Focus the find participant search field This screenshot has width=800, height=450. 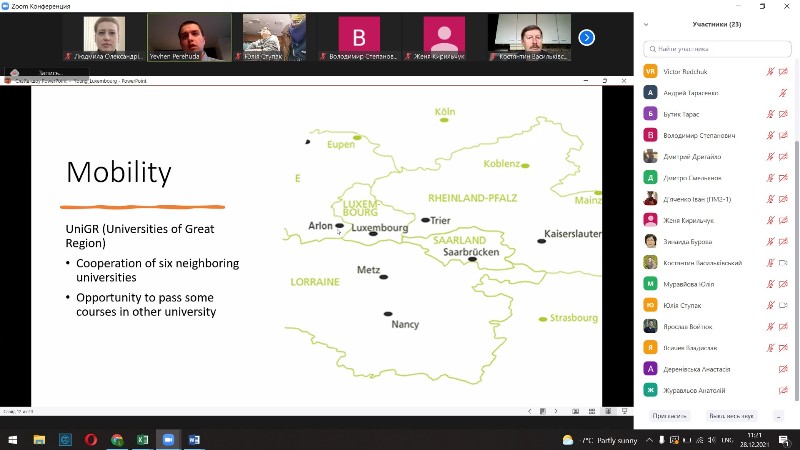[717, 49]
